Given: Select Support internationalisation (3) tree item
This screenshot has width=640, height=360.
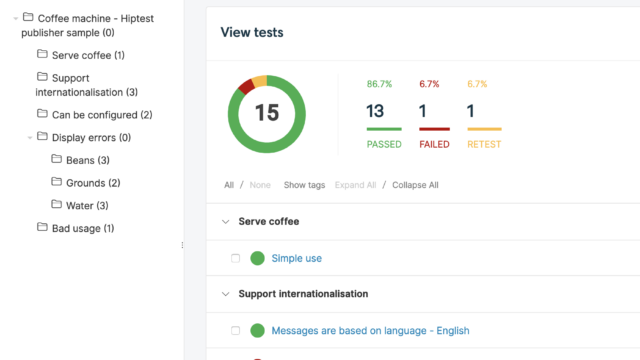Looking at the screenshot, I should pyautogui.click(x=87, y=85).
